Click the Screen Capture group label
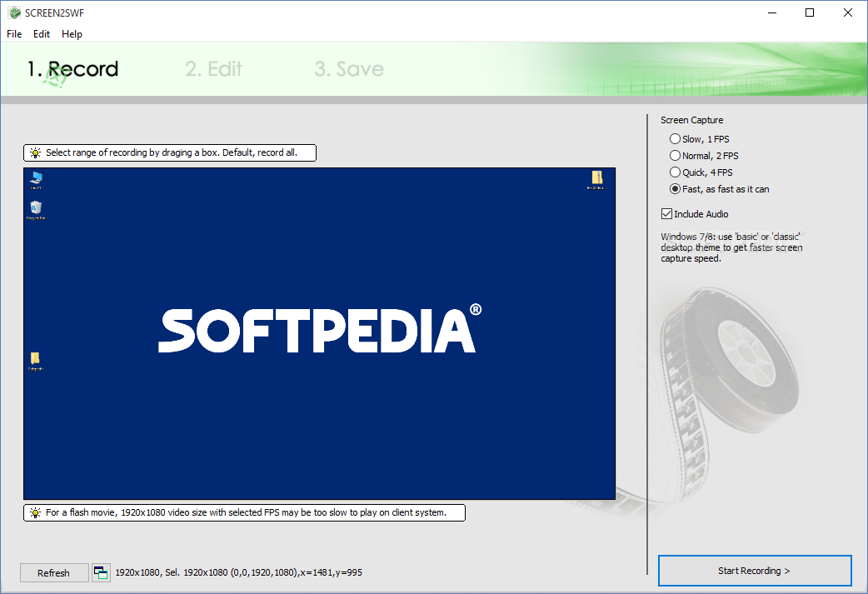The image size is (868, 594). coord(692,120)
